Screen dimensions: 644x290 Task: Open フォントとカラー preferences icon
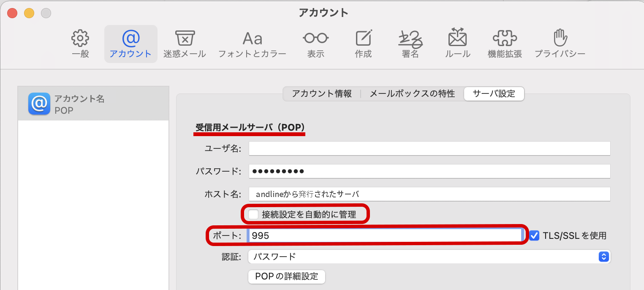252,39
